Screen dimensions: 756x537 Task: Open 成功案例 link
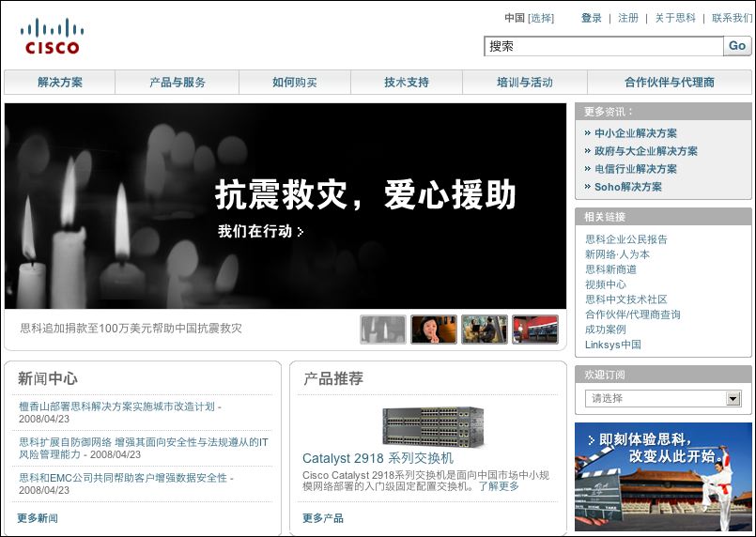point(606,330)
